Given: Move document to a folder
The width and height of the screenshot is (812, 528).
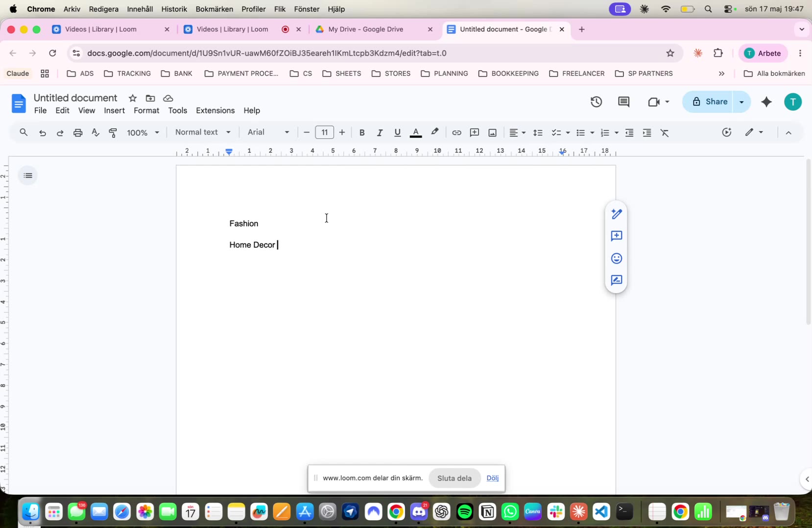Looking at the screenshot, I should 150,98.
